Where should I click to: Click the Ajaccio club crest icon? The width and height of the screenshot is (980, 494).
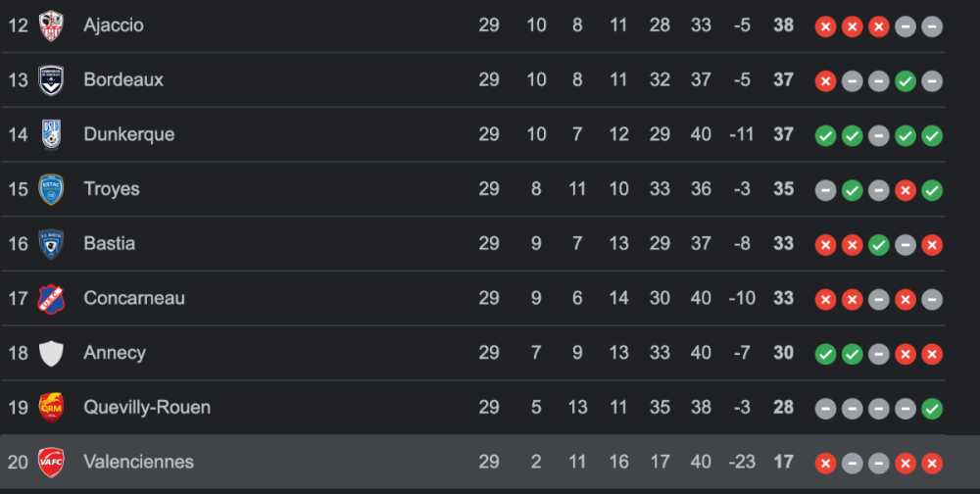pyautogui.click(x=51, y=25)
